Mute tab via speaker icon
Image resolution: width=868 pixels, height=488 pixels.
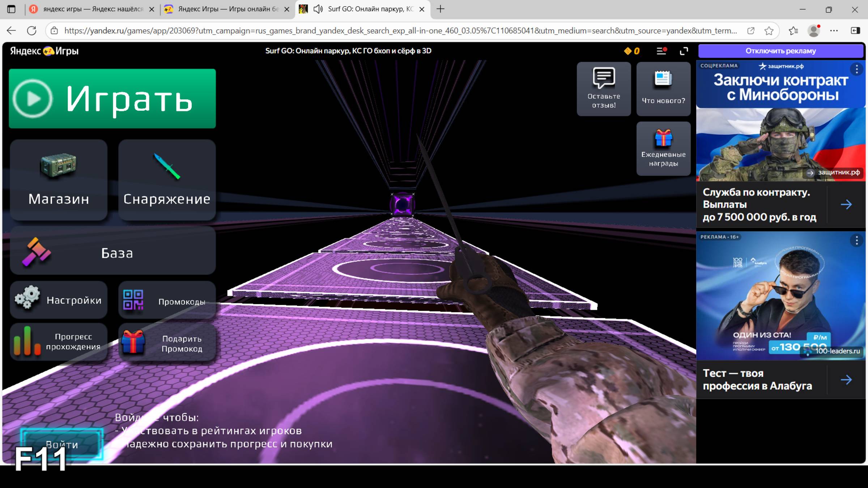pos(318,9)
